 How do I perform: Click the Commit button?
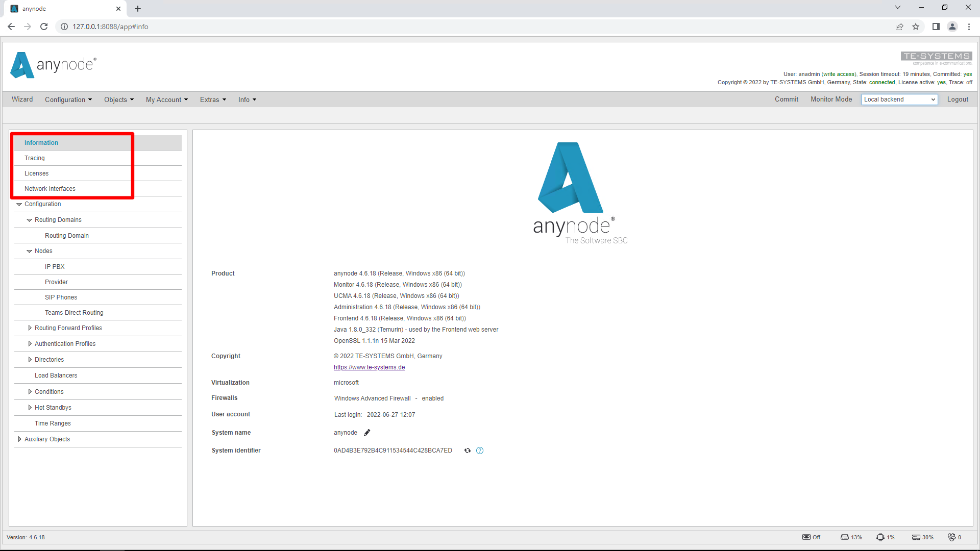click(x=787, y=99)
